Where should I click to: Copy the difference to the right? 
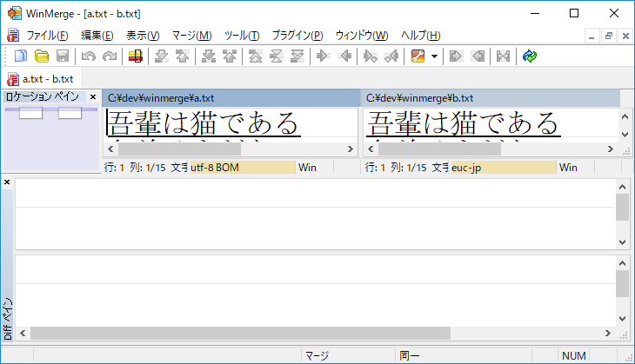(x=323, y=56)
